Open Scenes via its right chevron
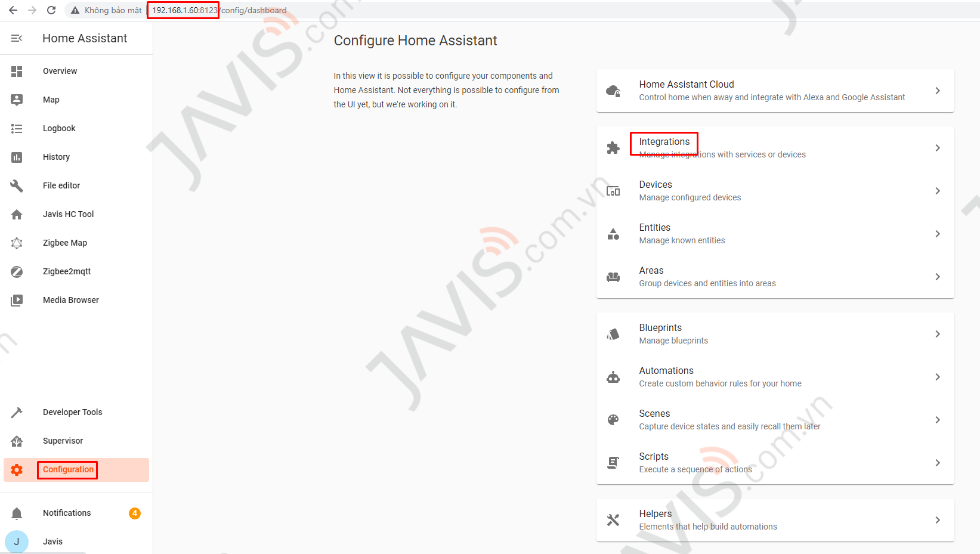 (938, 420)
